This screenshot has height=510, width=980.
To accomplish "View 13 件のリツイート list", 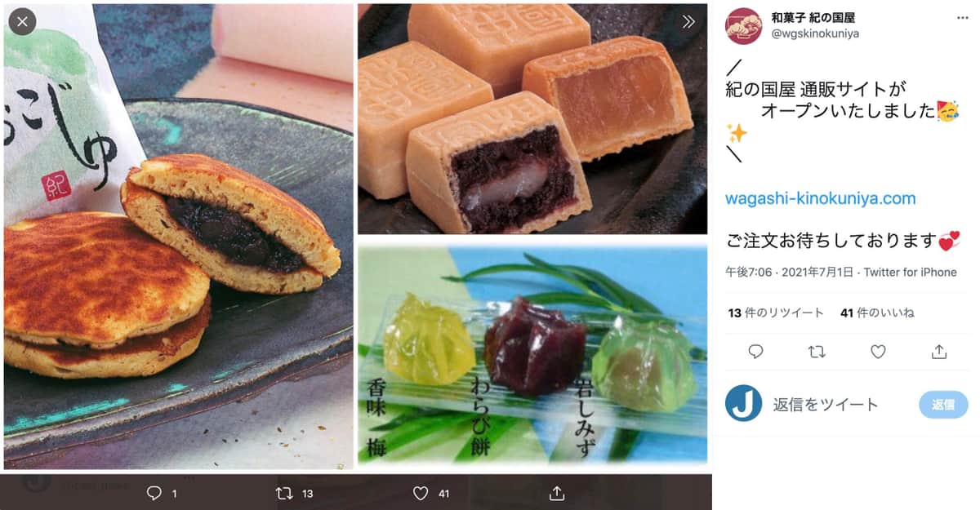I will coord(776,313).
